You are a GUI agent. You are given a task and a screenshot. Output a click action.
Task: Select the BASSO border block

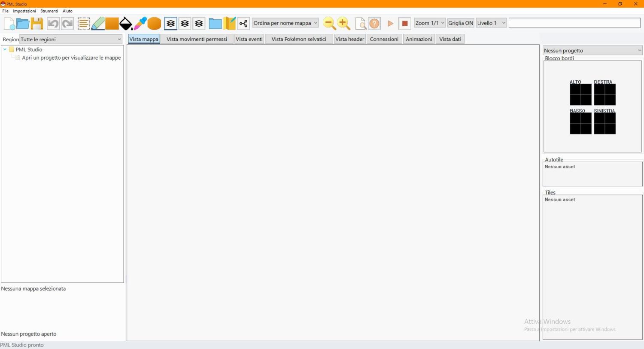coord(580,124)
